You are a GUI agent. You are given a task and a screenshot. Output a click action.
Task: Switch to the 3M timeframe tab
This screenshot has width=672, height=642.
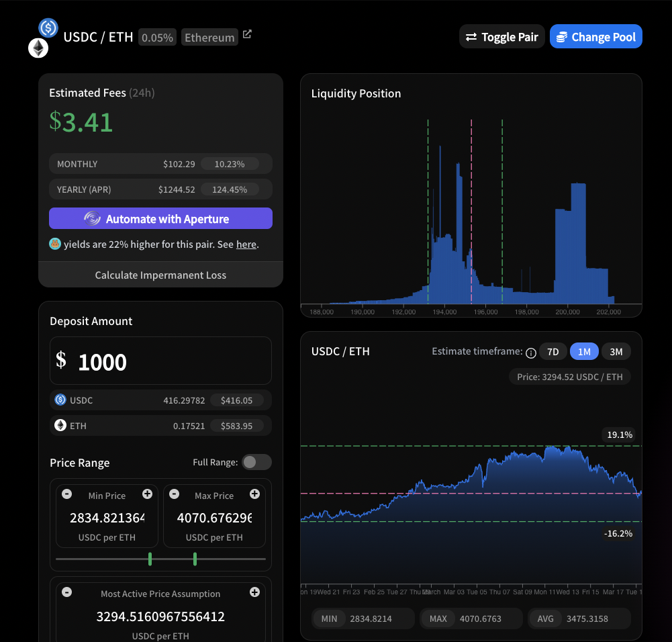[x=616, y=351]
